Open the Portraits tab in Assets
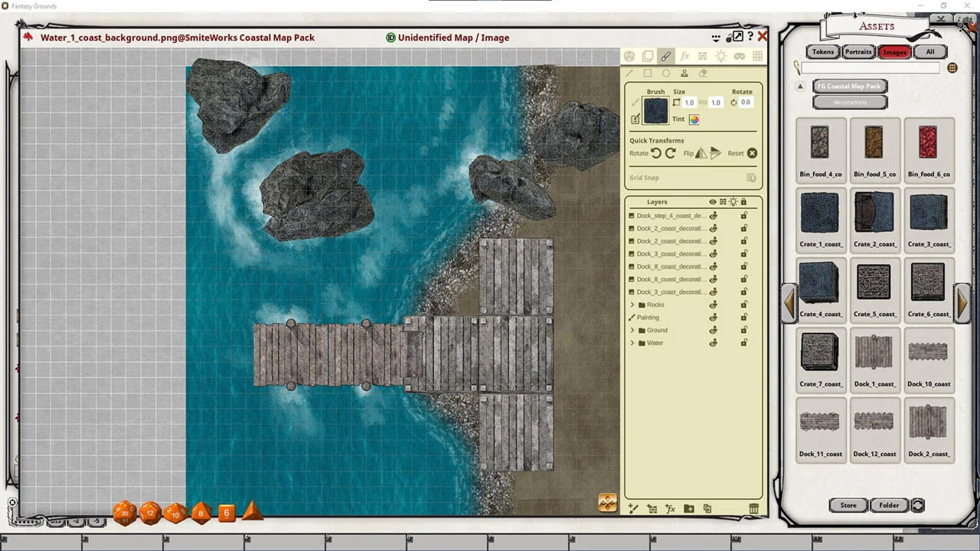980x551 pixels. click(858, 52)
